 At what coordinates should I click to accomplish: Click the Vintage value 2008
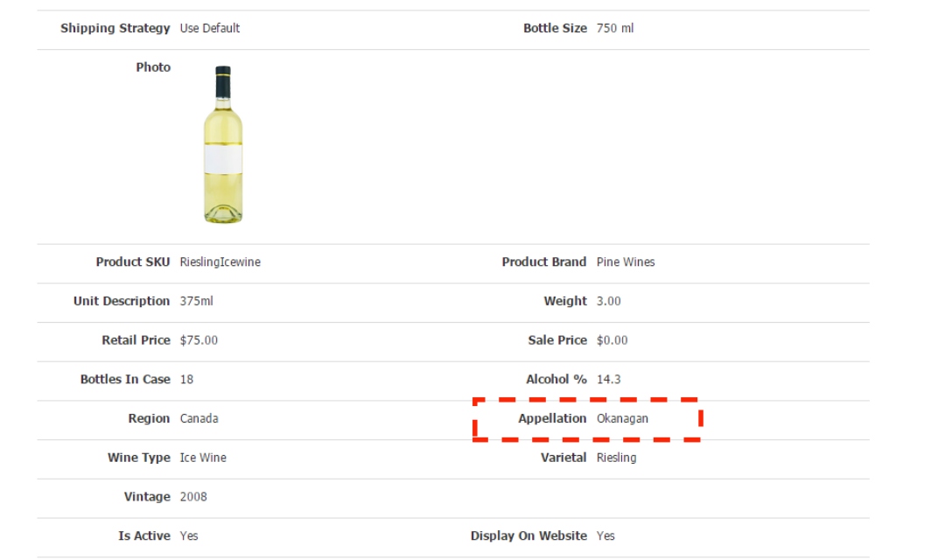coord(193,496)
